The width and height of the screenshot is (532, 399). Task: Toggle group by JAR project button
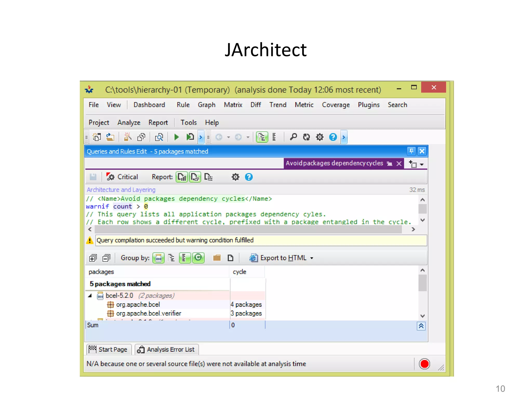click(x=158, y=258)
